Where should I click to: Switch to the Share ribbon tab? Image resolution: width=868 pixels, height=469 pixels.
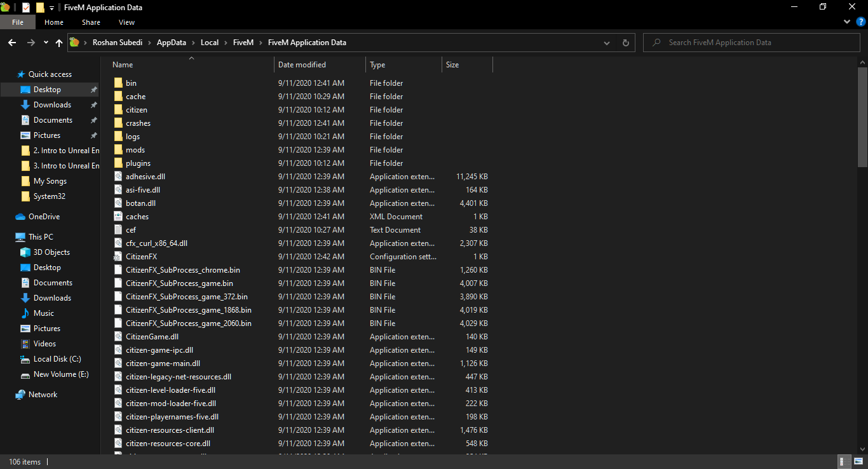point(91,22)
